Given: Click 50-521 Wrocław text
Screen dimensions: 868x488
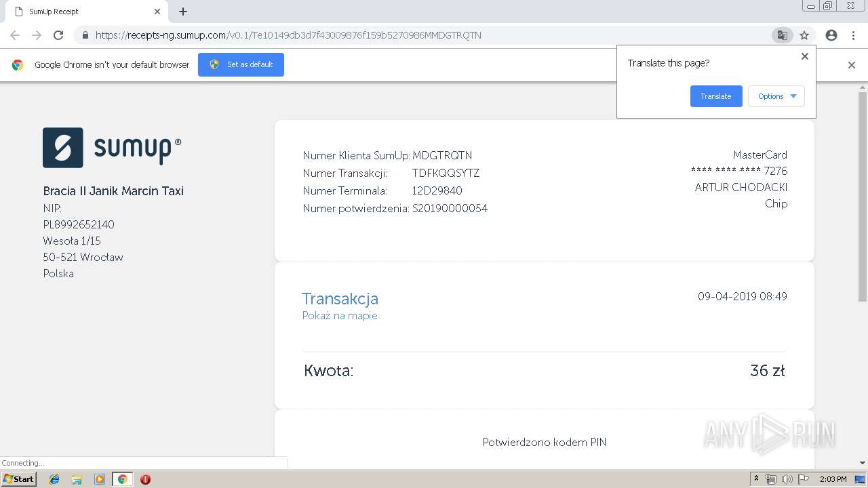Looking at the screenshot, I should [83, 257].
